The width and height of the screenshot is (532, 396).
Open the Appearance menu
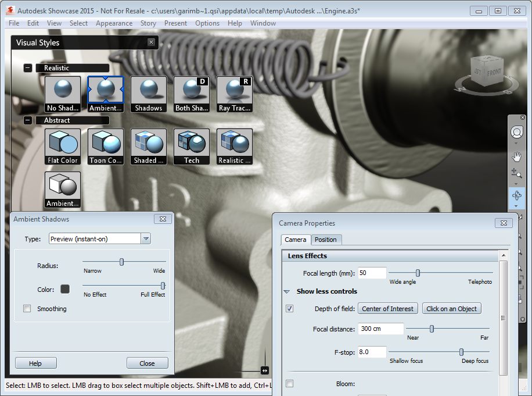(114, 23)
